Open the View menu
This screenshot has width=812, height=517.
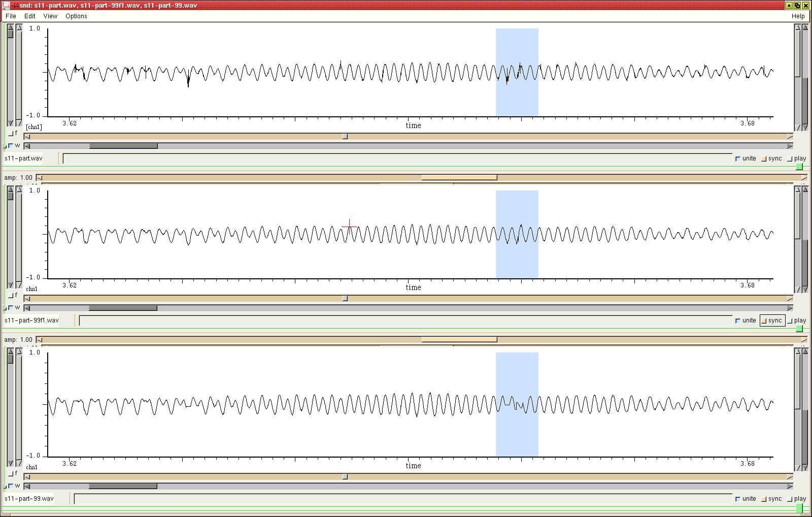point(50,16)
